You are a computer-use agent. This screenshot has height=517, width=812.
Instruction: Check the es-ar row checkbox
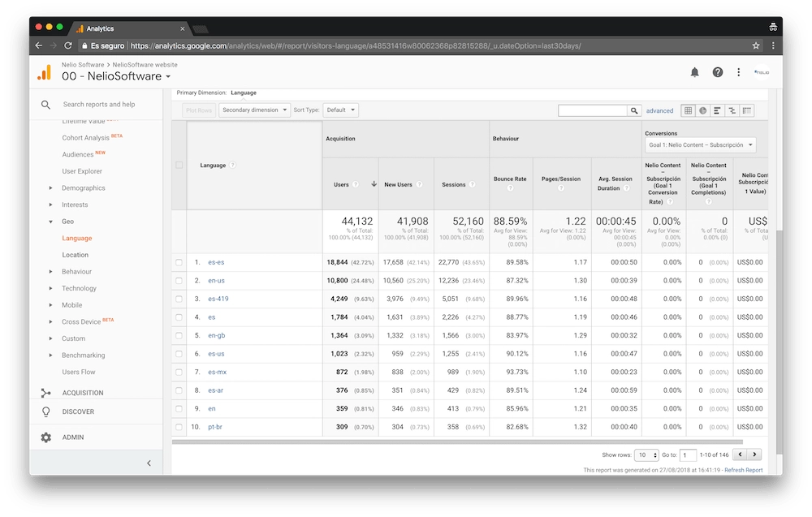(179, 390)
